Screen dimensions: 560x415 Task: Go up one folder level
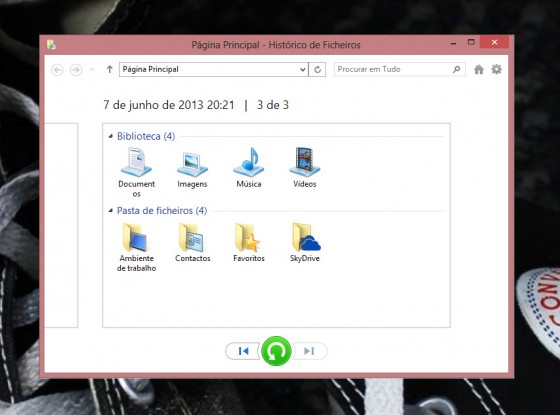coord(109,69)
